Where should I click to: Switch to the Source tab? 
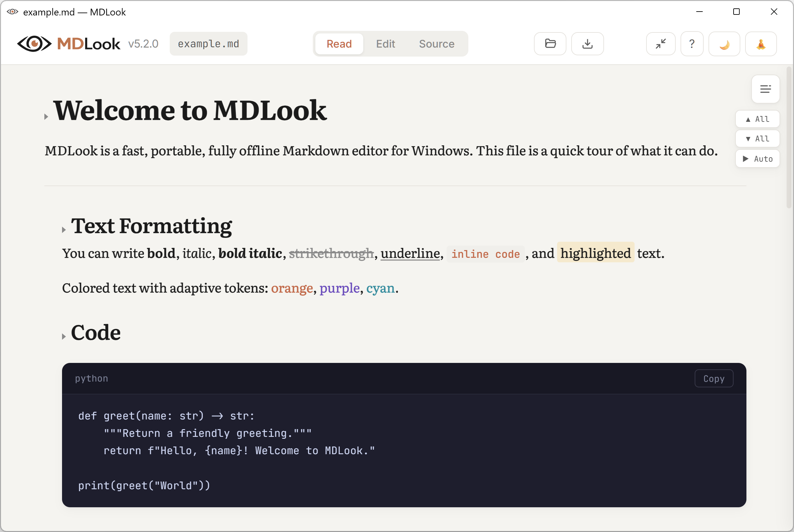coord(436,44)
